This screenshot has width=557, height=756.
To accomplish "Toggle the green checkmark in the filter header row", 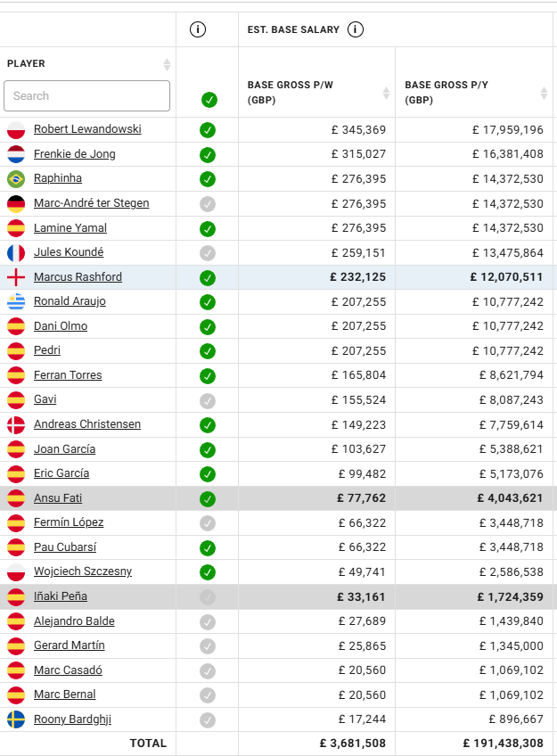I will 209,99.
